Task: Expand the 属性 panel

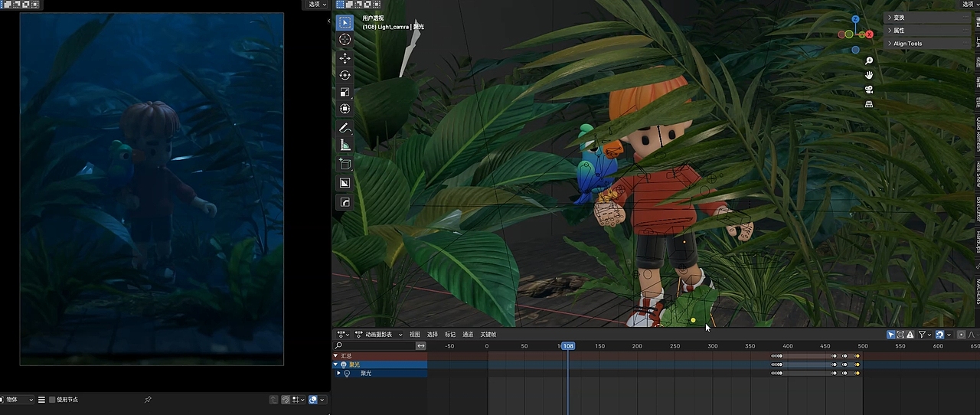Action: pos(927,31)
